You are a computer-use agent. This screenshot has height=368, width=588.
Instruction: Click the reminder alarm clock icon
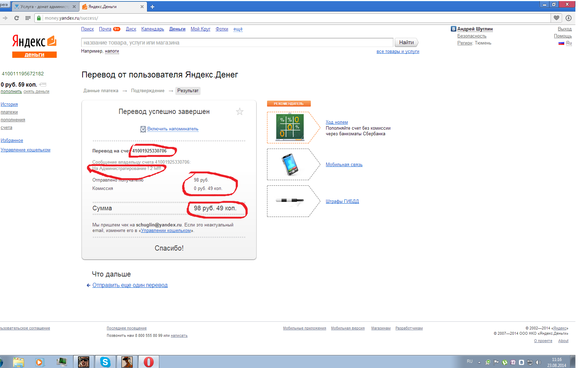tap(143, 129)
